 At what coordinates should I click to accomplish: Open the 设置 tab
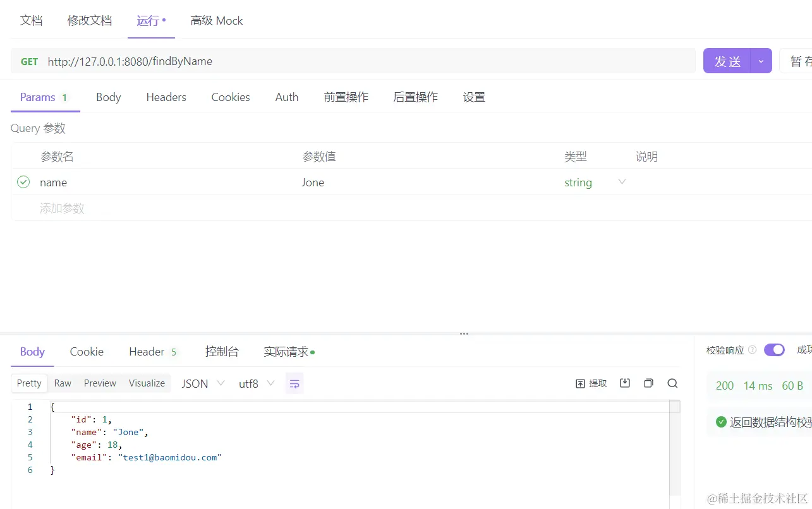pyautogui.click(x=474, y=97)
